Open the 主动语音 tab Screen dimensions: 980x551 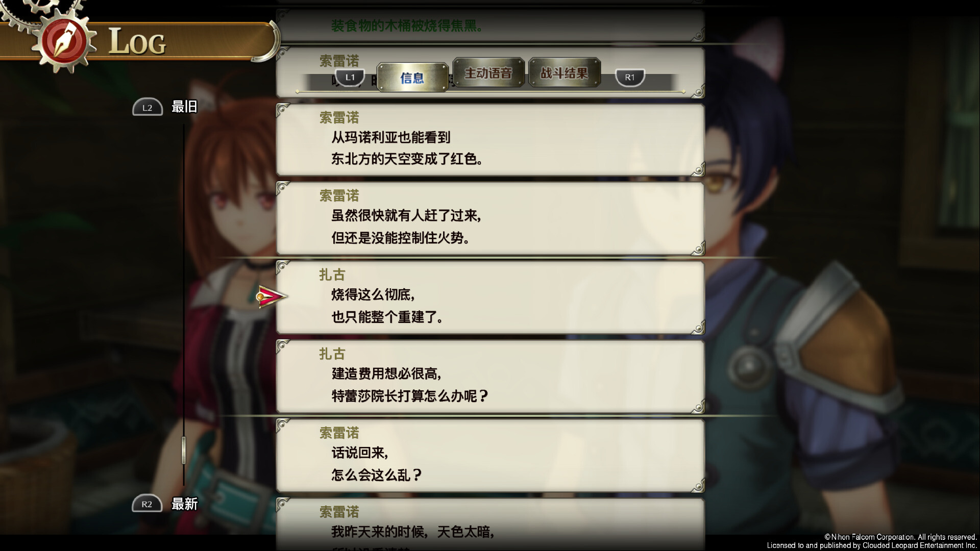click(488, 73)
